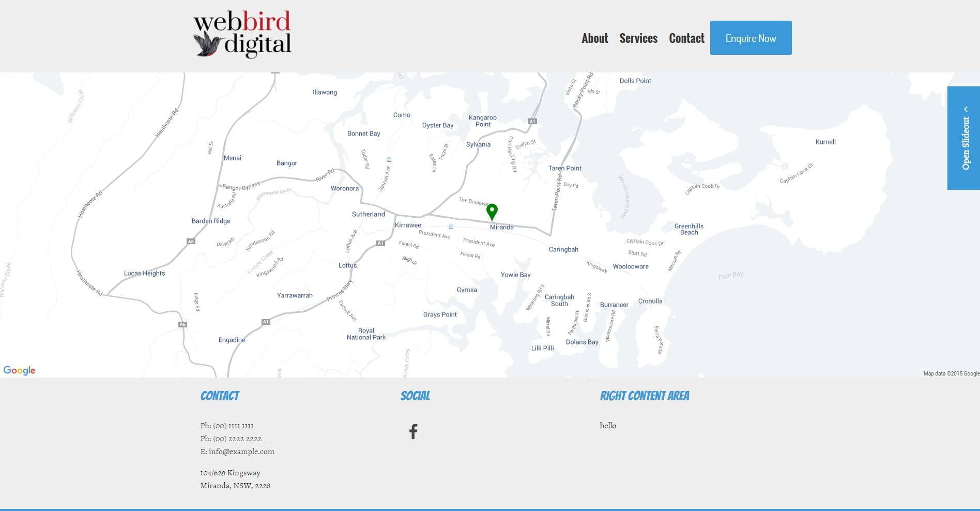Click the Lucas Heights map label
Viewport: 980px width, 511px height.
[x=145, y=273]
